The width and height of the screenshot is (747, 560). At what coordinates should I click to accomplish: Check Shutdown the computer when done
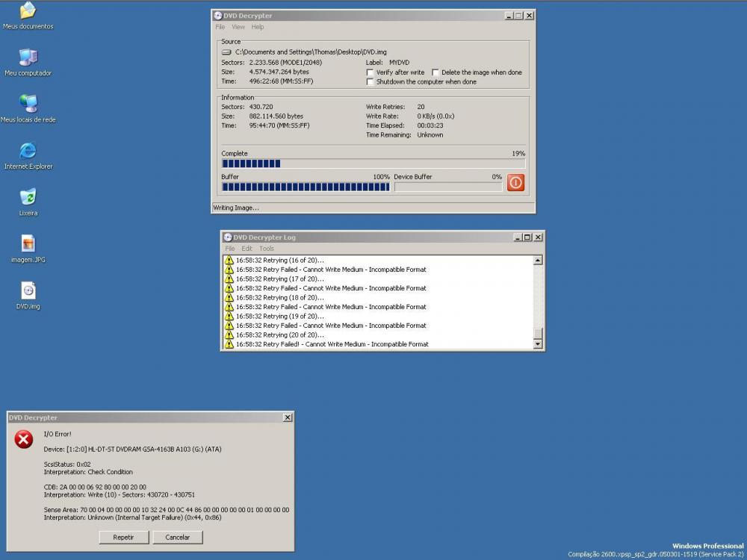click(x=371, y=82)
